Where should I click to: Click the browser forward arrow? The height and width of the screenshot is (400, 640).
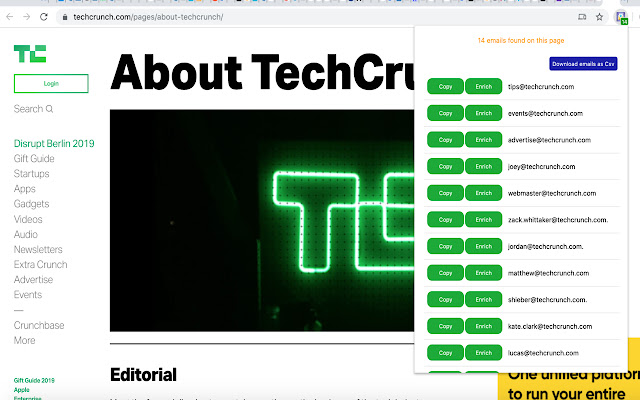[27, 17]
